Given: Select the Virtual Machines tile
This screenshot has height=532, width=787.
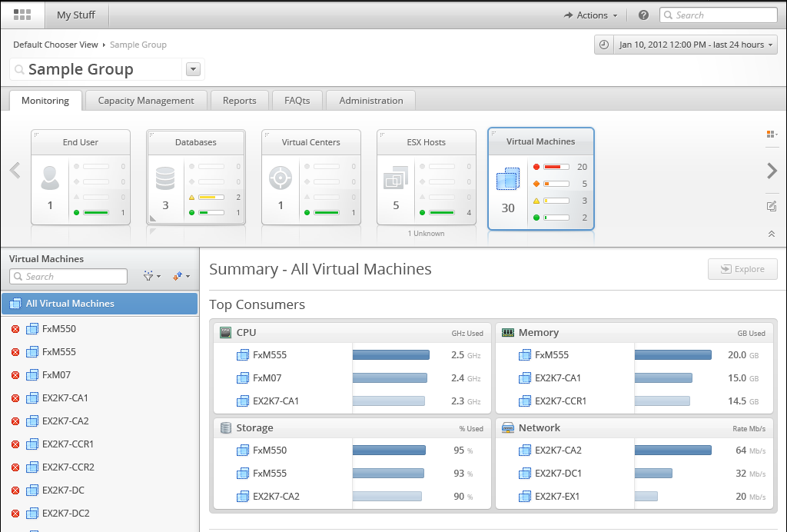Looking at the screenshot, I should click(x=541, y=178).
